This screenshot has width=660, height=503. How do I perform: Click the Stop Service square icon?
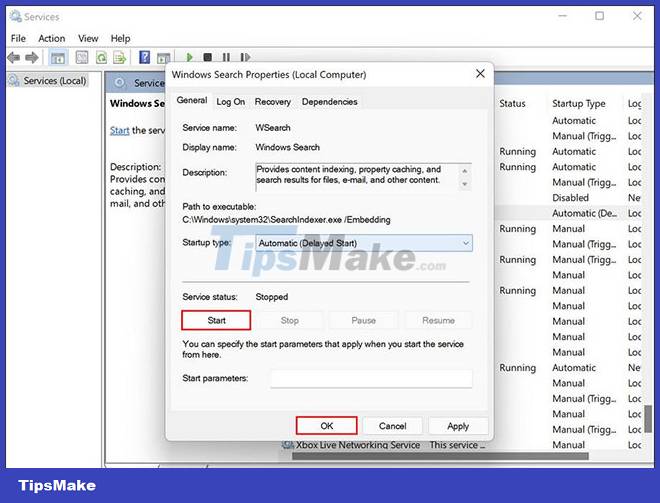tap(208, 57)
